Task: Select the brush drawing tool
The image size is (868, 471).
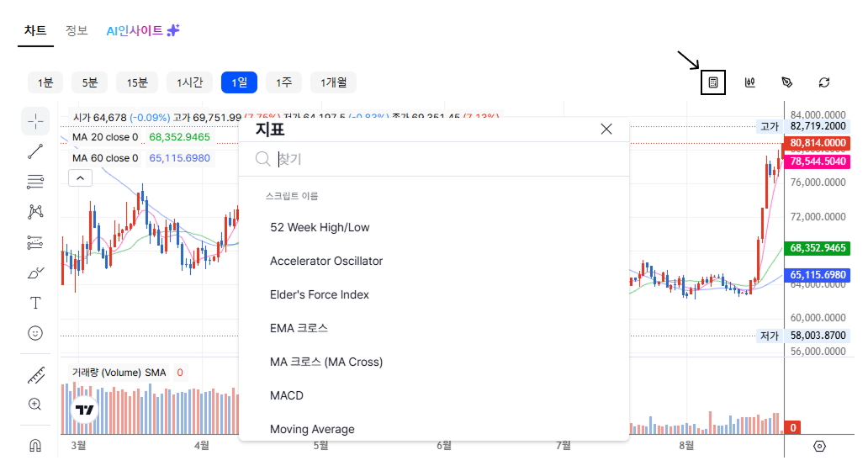Action: [x=35, y=273]
